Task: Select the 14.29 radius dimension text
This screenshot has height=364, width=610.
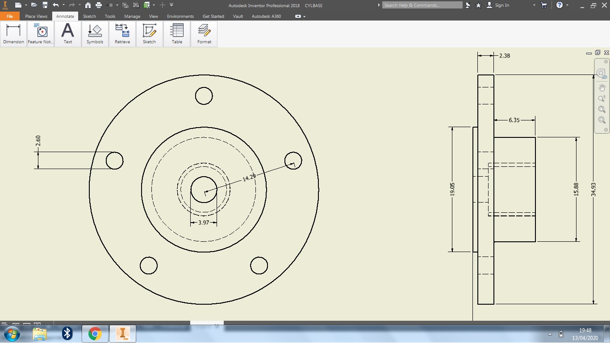Action: click(249, 178)
